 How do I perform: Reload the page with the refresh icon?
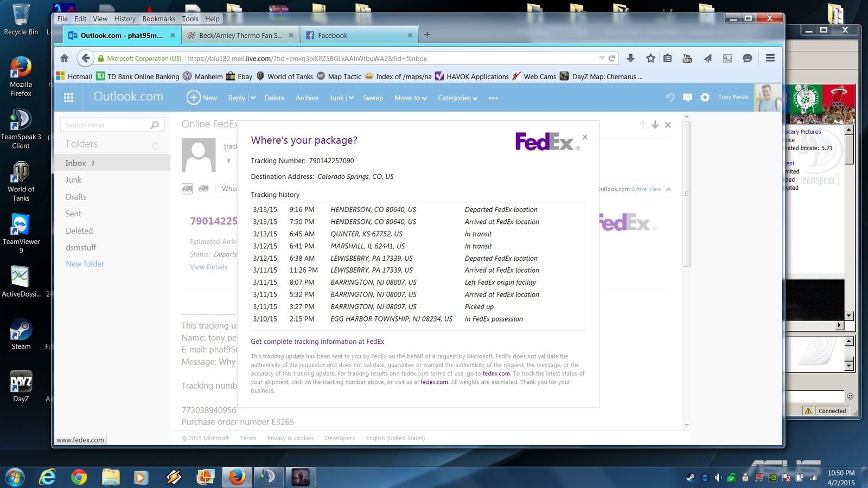point(612,58)
